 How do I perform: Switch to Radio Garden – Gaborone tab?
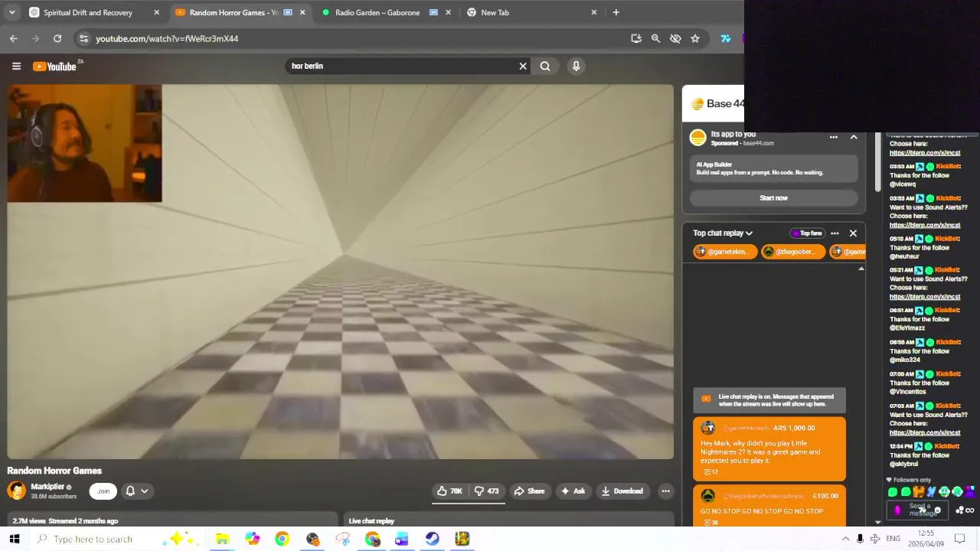[377, 12]
